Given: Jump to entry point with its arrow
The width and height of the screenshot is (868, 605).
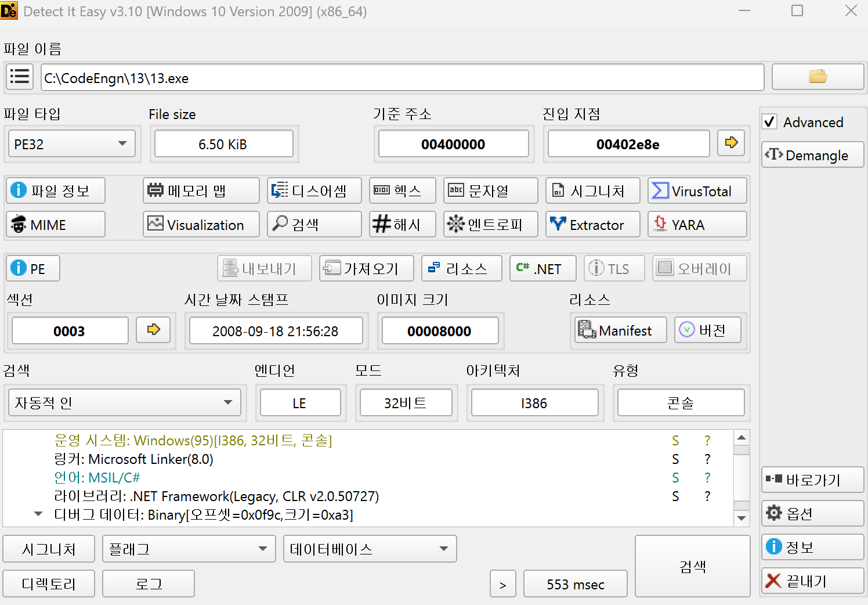Looking at the screenshot, I should (x=731, y=143).
